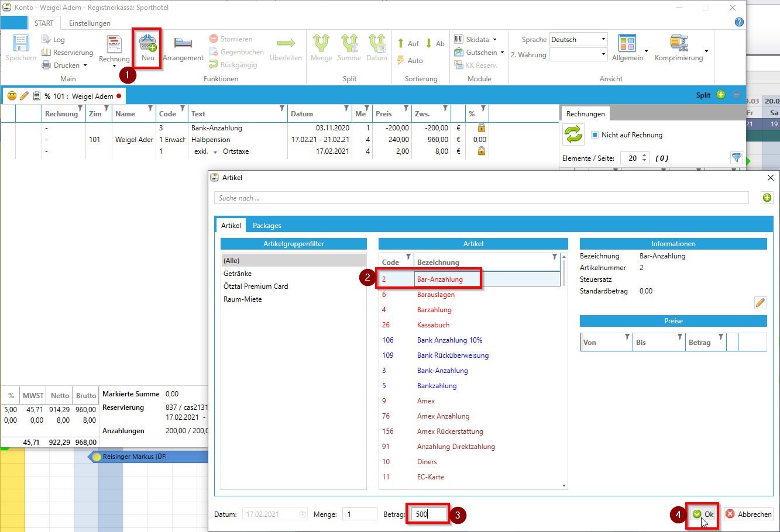Screen dimensions: 780x532
Task: Switch to the START ribbon tab
Action: [x=44, y=23]
